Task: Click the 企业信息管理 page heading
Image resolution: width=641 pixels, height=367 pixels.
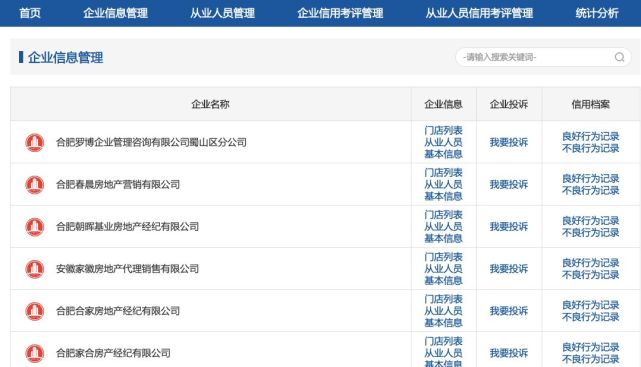Action: 65,57
